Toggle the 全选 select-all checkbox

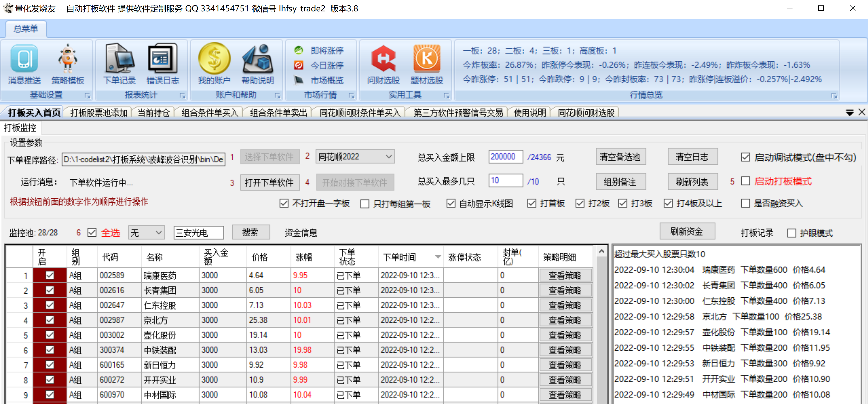click(x=92, y=232)
